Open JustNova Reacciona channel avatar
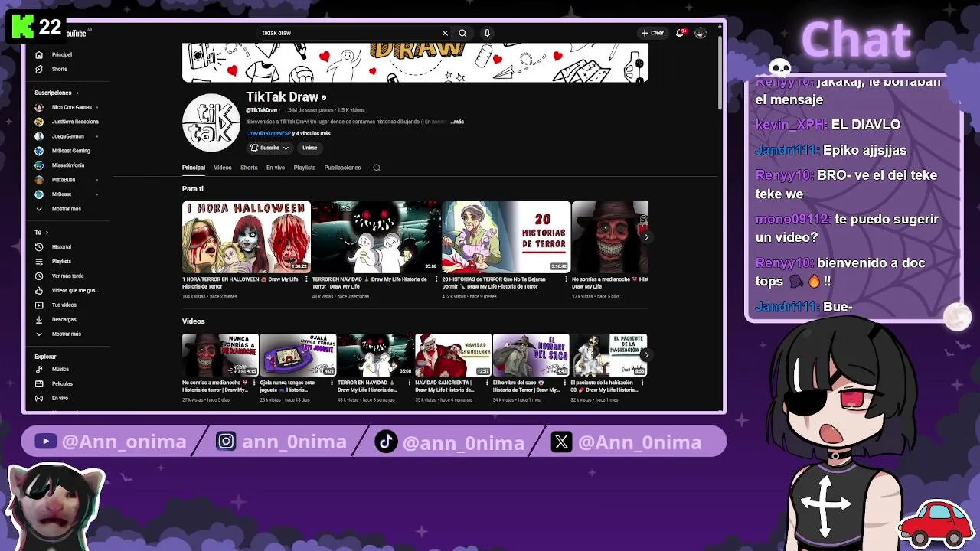Screen dimensions: 980x551 point(39,122)
